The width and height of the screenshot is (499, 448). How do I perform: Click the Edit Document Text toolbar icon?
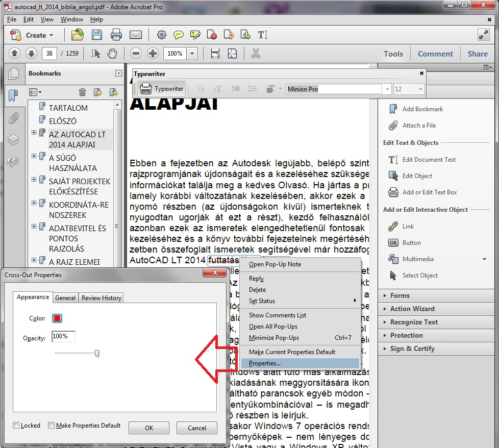[263, 35]
